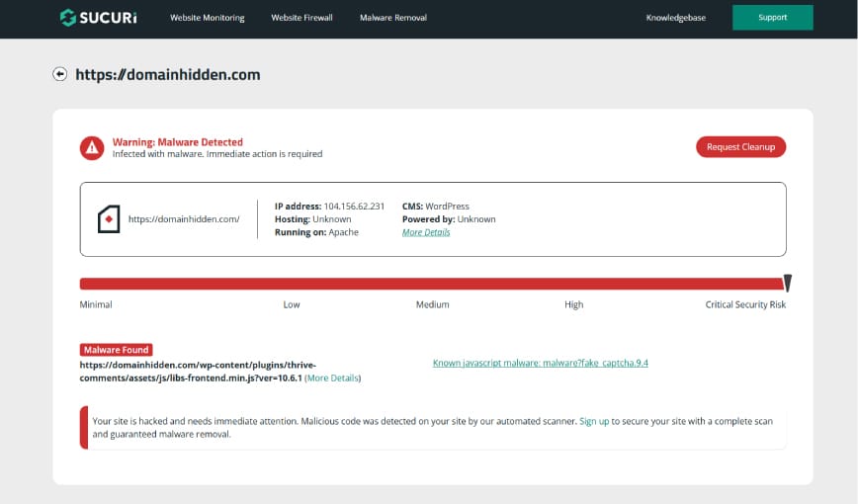Viewport: 858px width, 504px height.
Task: Open More Details link next to infected JS file
Action: (333, 378)
